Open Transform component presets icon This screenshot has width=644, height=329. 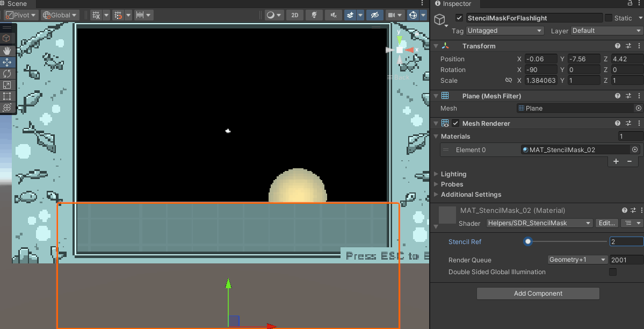628,46
